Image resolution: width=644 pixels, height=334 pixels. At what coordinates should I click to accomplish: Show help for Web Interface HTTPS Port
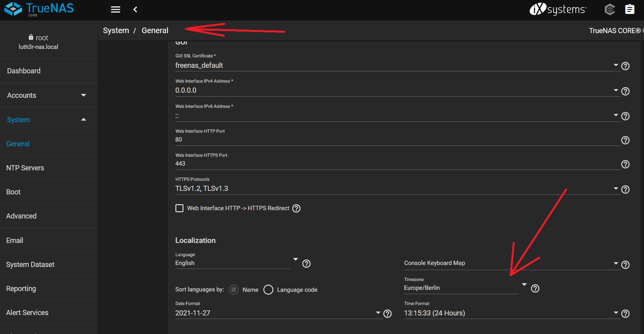pos(625,164)
